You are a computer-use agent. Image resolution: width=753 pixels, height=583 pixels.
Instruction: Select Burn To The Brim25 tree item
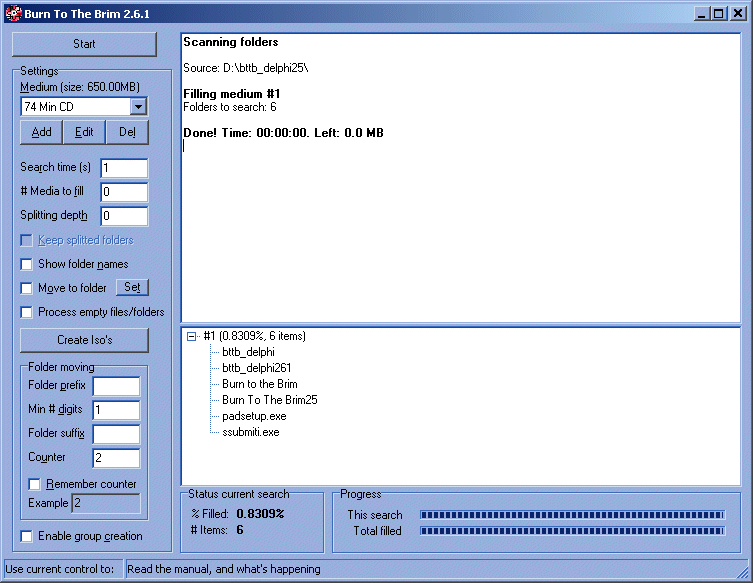pyautogui.click(x=270, y=400)
